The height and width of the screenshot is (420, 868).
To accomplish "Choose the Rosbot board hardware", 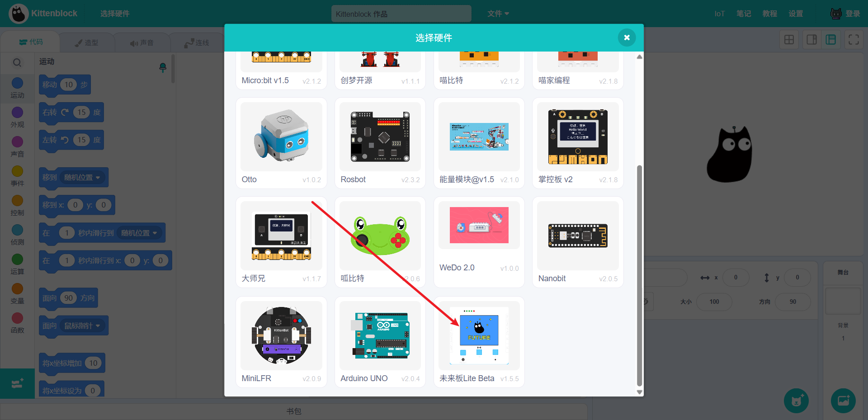I will click(x=380, y=143).
